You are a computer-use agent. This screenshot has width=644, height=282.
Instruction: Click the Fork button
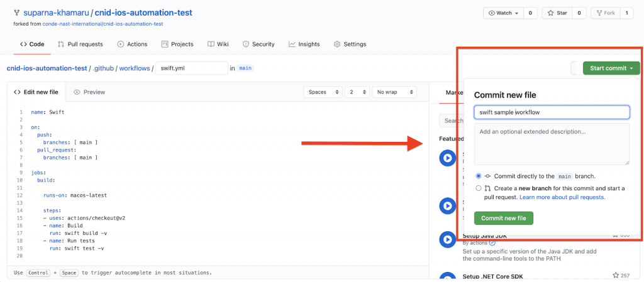606,13
